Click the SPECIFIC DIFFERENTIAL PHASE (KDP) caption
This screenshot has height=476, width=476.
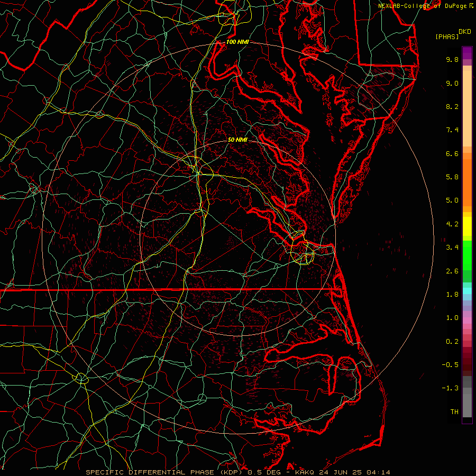click(165, 472)
